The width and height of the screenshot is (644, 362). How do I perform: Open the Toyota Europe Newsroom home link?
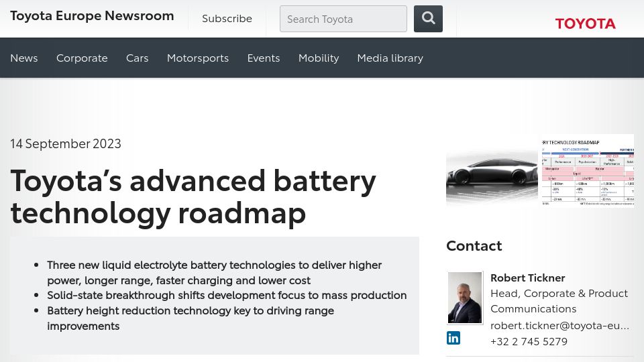point(92,15)
